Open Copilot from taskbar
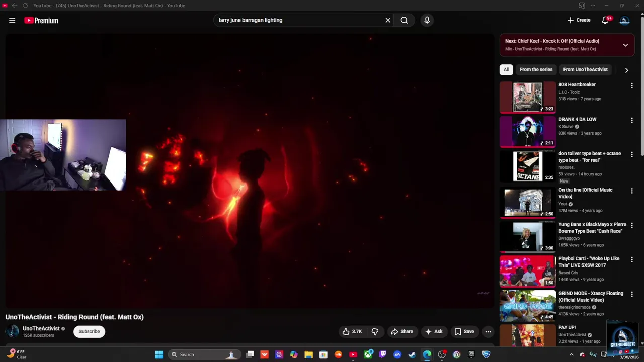644x362 pixels. coord(294,354)
